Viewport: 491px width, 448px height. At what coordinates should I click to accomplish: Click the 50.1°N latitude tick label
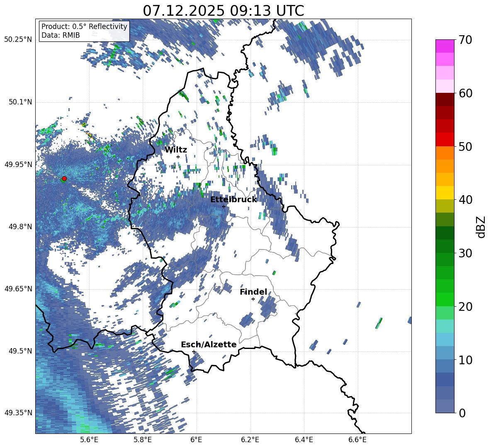[20, 102]
